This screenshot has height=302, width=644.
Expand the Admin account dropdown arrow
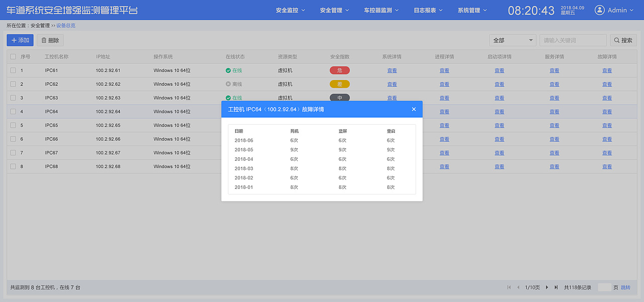(632, 11)
